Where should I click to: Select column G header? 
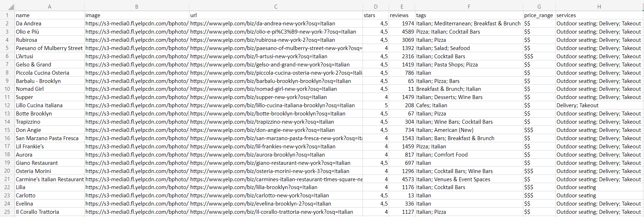[x=539, y=7]
